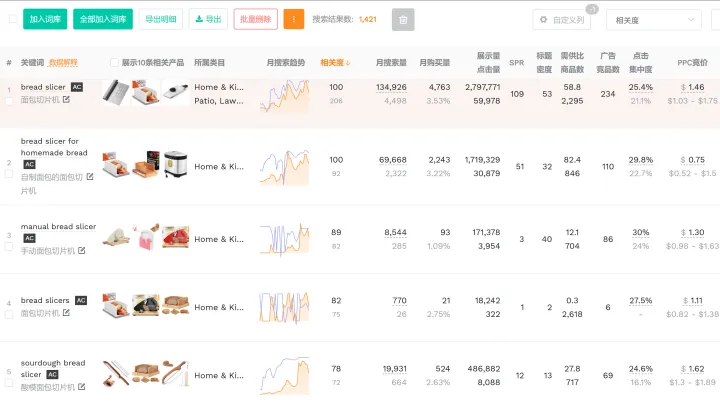Click download icon on export button
Image resolution: width=720 pixels, height=403 pixels.
tap(199, 19)
